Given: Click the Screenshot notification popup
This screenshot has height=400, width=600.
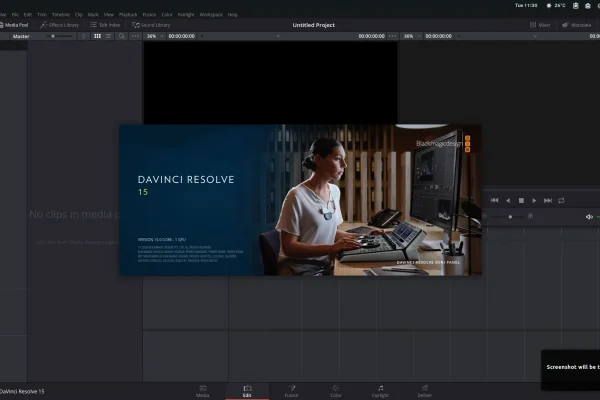Looking at the screenshot, I should [571, 370].
